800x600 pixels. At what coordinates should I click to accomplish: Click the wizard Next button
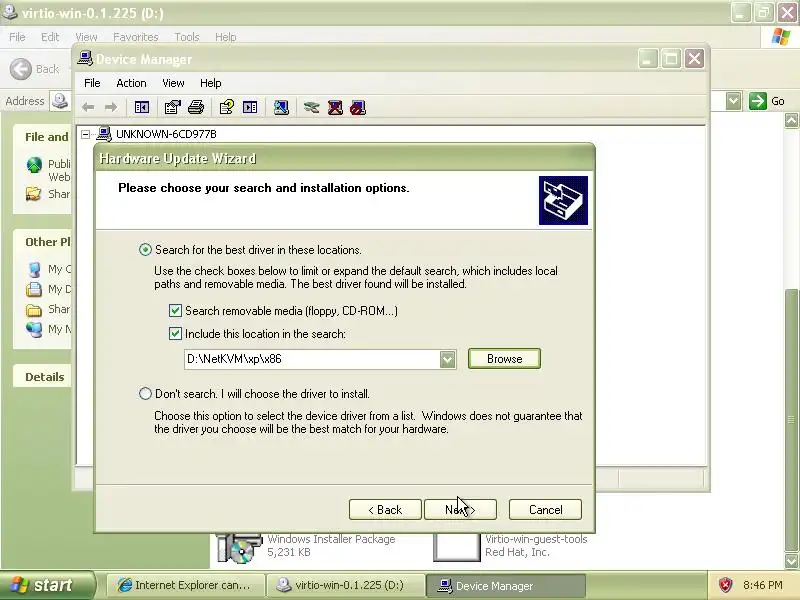point(460,510)
